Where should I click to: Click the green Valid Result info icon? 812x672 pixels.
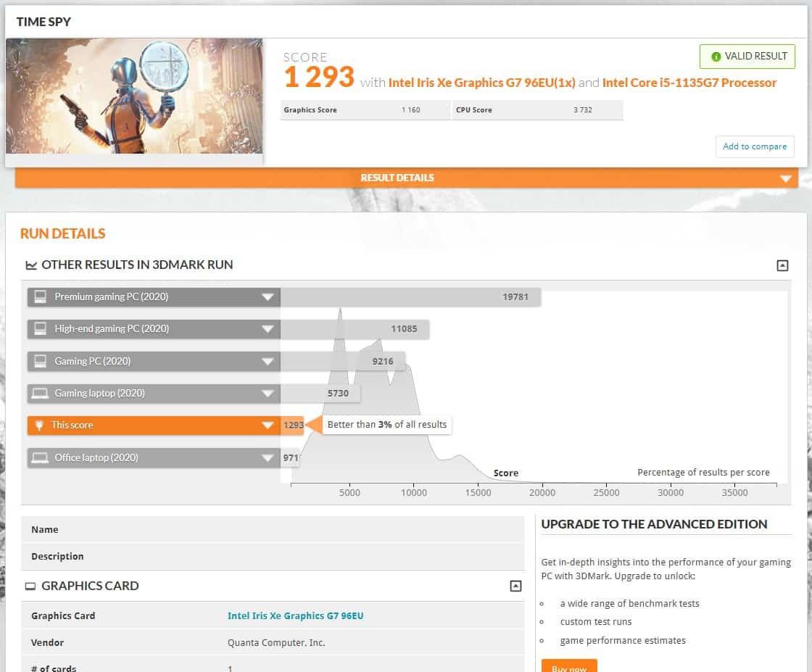pos(716,57)
